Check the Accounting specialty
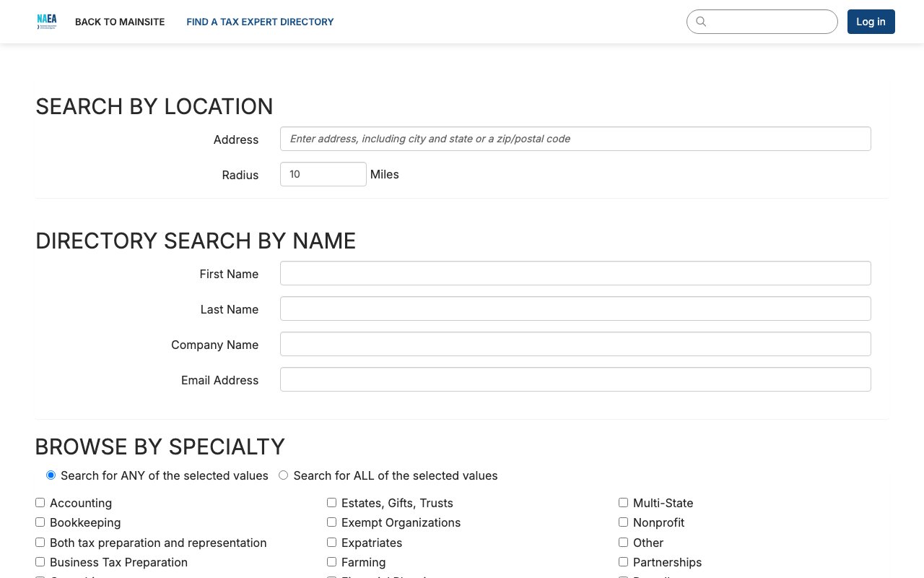 [40, 502]
